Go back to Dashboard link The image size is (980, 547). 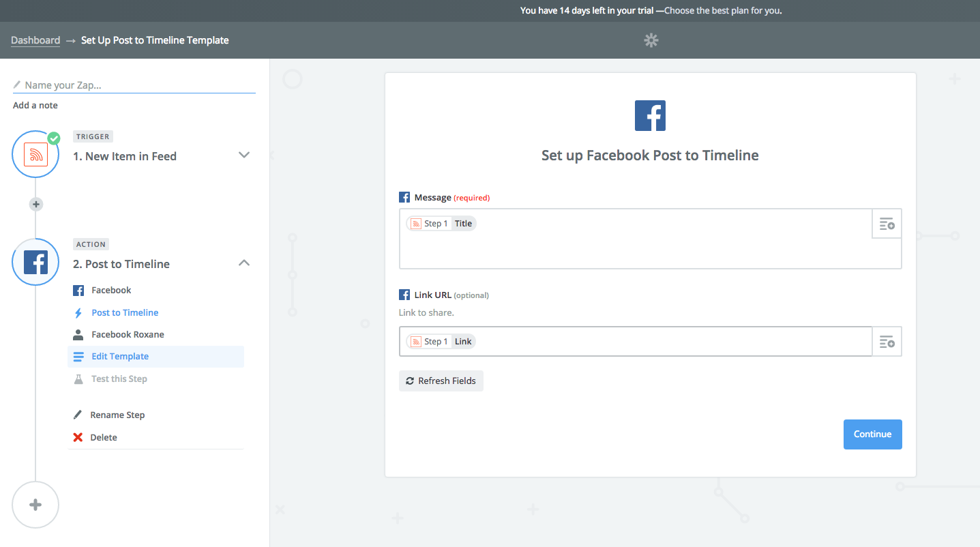coord(35,40)
